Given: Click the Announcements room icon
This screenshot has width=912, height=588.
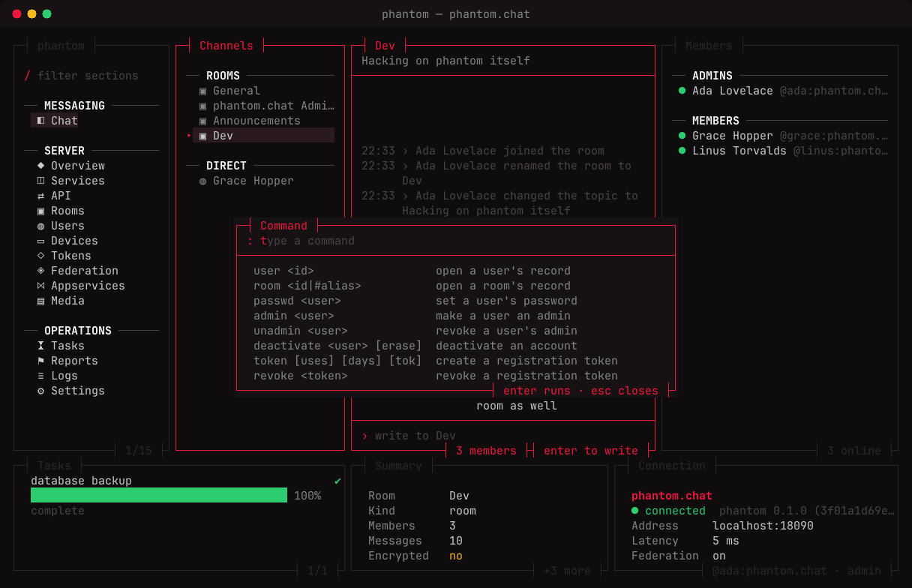Looking at the screenshot, I should coord(202,121).
